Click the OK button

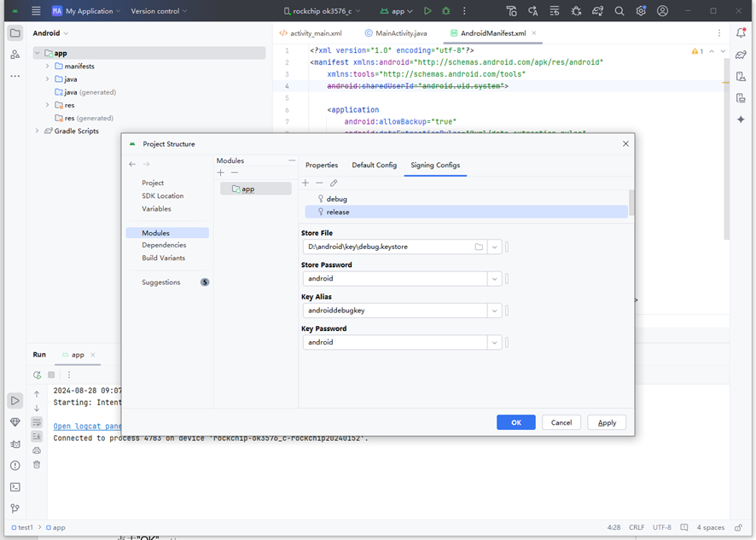point(516,422)
